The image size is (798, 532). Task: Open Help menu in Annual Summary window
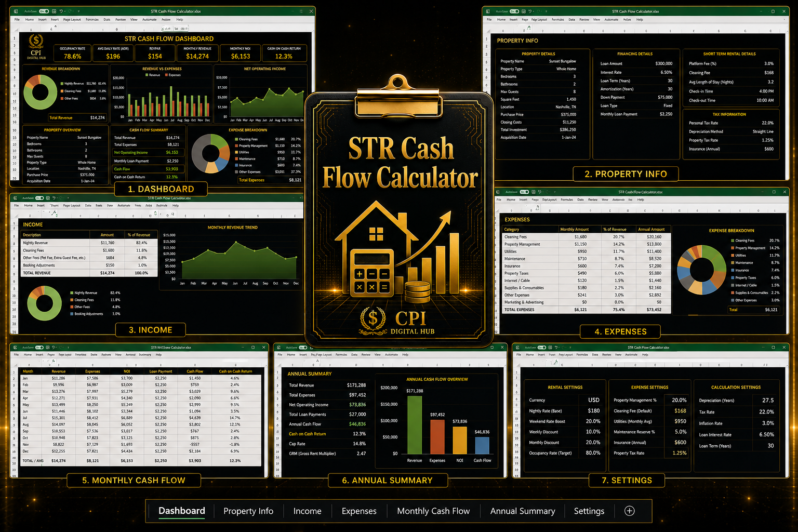pos(405,354)
